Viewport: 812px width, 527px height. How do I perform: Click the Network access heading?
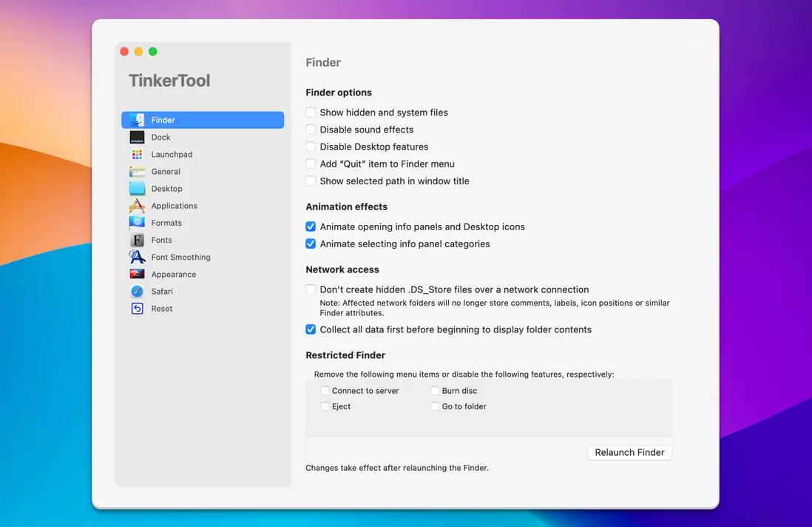click(342, 269)
